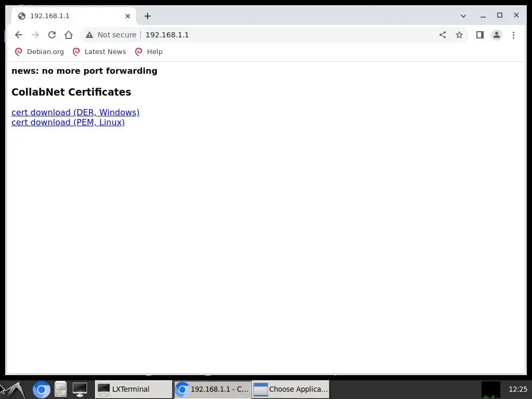Click the taskbar clock showing 12:25
Viewport: 532px width, 399px height.
[x=518, y=390]
